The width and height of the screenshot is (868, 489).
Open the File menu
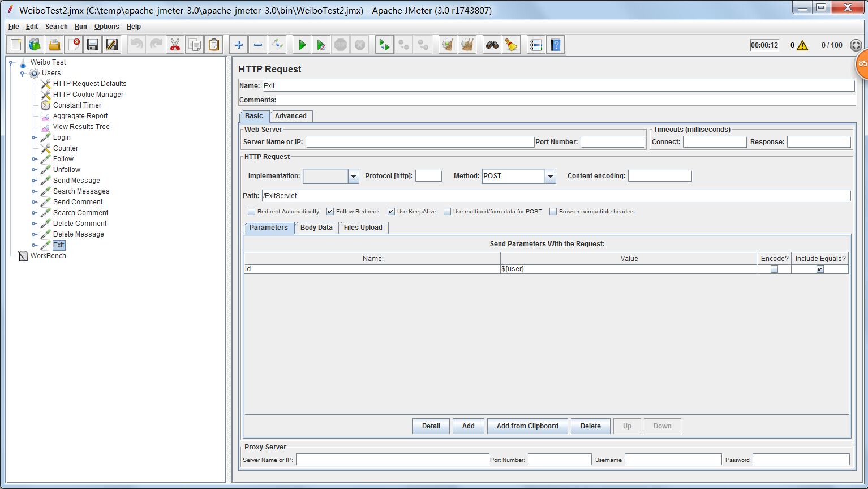(14, 27)
